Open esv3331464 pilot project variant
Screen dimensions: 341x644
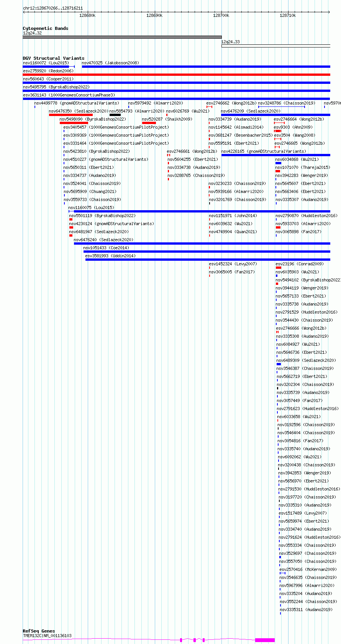coord(116,143)
